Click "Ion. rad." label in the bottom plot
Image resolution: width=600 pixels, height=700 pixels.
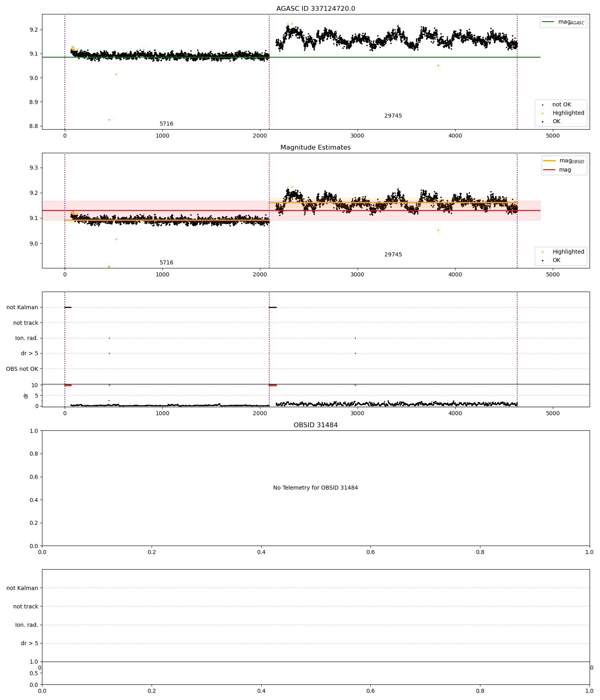click(x=27, y=625)
